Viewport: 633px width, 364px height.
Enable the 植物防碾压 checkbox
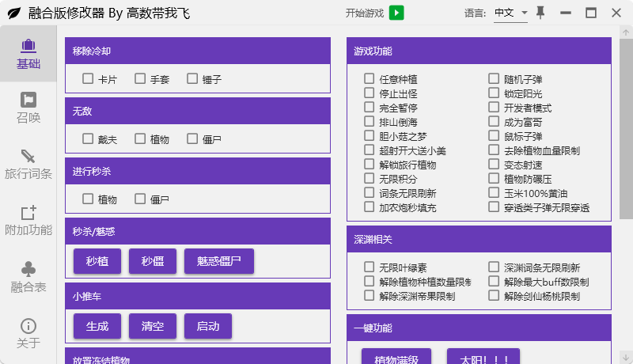494,178
